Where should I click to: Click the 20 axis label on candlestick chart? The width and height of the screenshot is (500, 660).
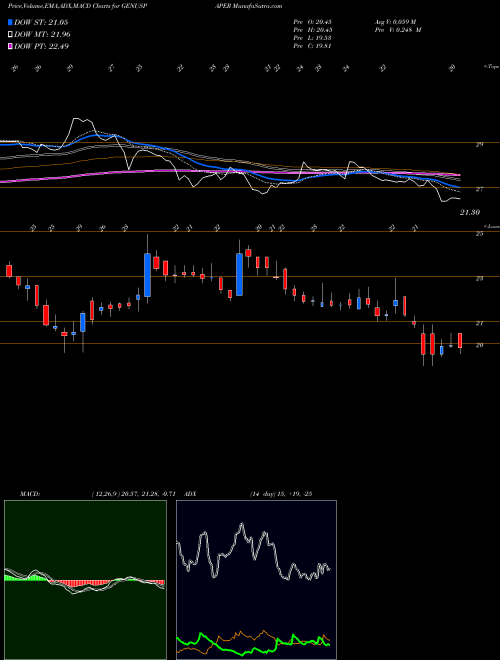point(479,345)
